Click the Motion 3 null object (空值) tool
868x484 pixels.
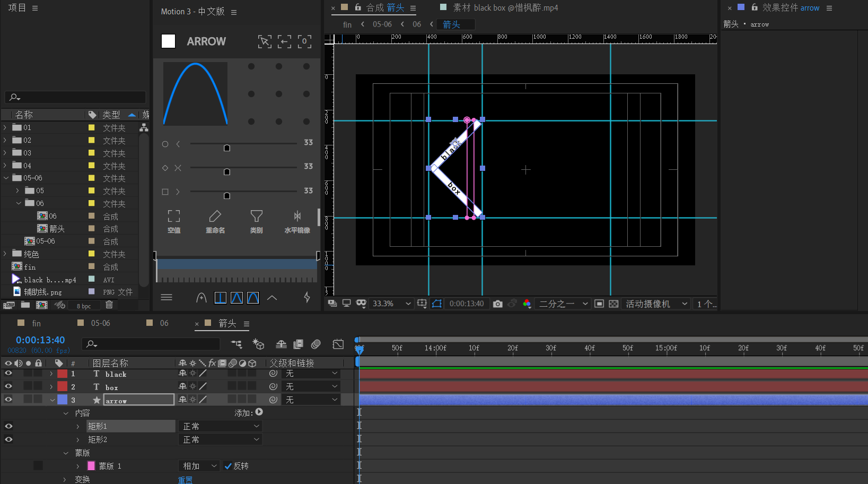pos(174,222)
